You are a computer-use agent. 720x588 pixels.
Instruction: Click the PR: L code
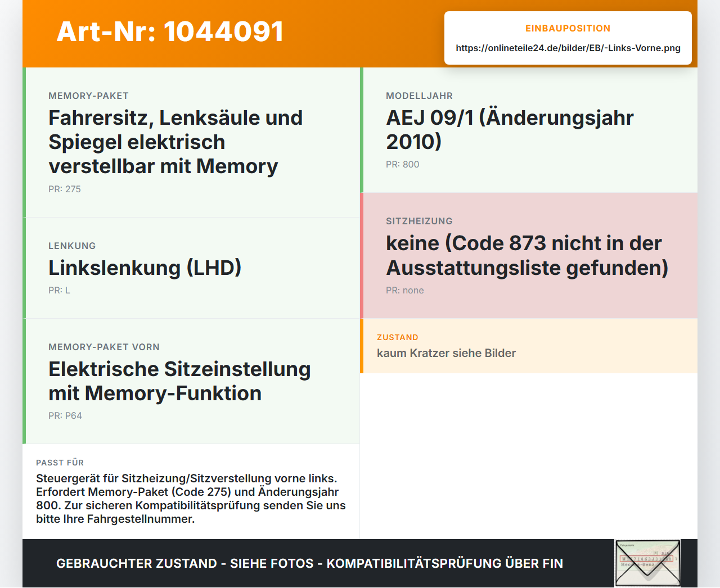pos(59,290)
